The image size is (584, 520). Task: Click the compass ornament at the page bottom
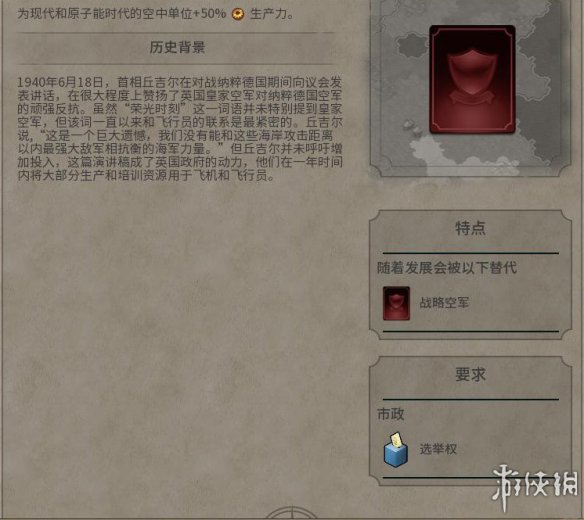point(291,513)
